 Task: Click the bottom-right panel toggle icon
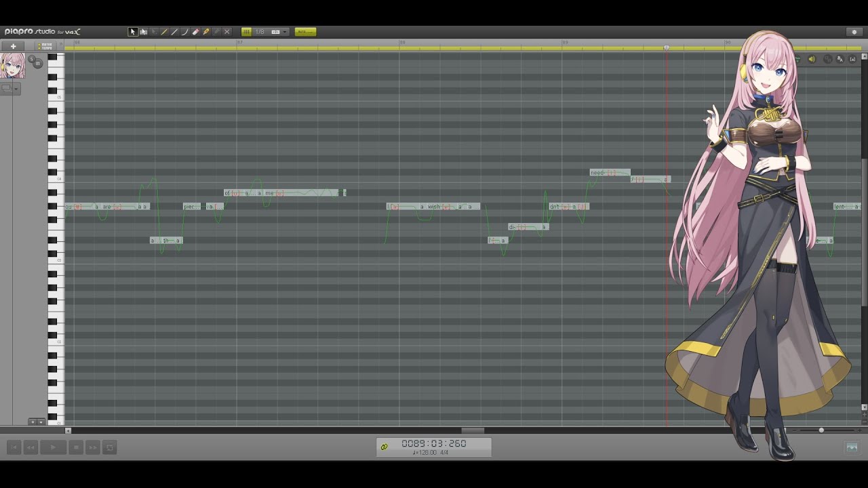click(852, 447)
